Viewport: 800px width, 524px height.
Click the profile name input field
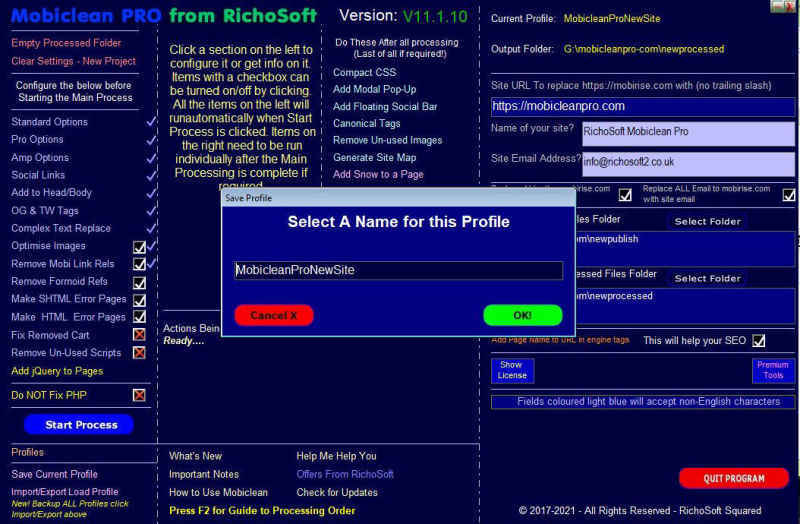click(398, 270)
